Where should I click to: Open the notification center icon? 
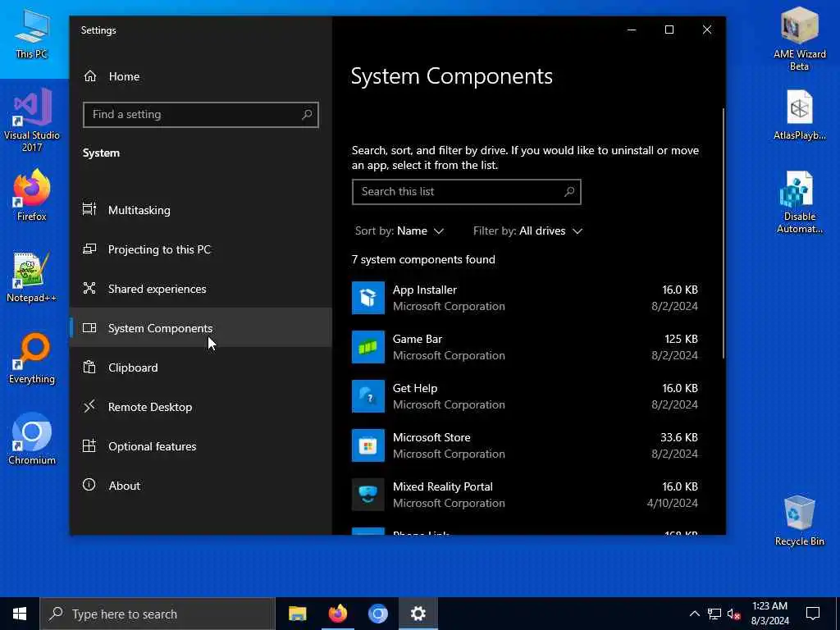coord(813,614)
